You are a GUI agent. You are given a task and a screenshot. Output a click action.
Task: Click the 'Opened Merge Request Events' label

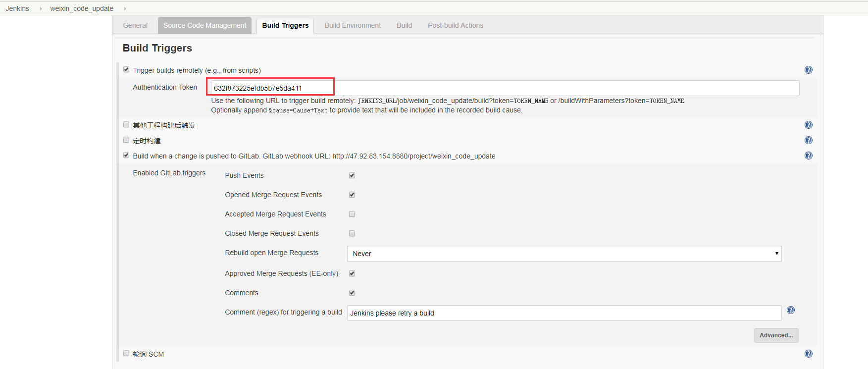coord(273,195)
